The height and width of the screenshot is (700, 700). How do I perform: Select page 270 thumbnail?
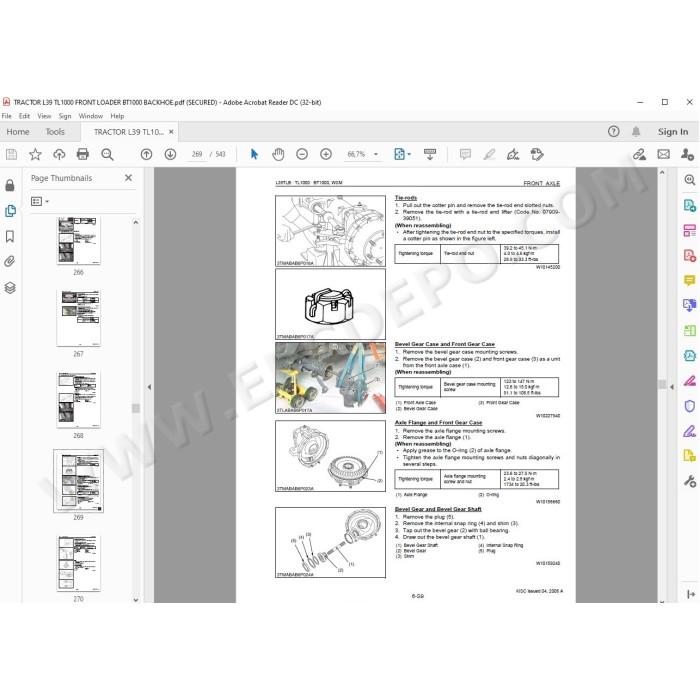tap(78, 563)
